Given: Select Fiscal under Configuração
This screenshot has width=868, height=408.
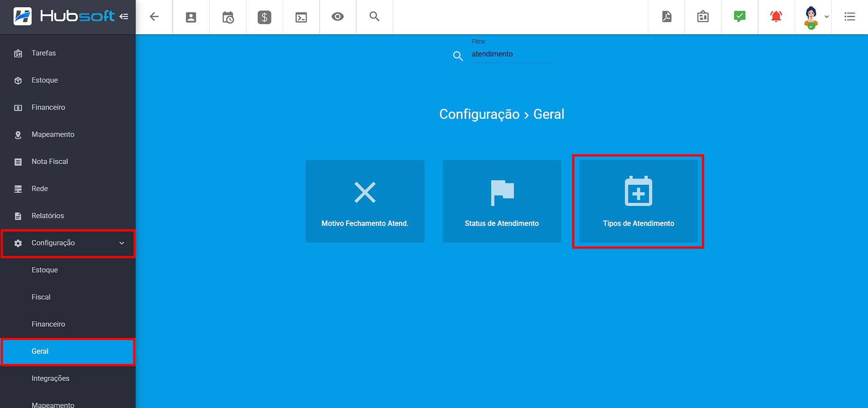Looking at the screenshot, I should (x=68, y=297).
